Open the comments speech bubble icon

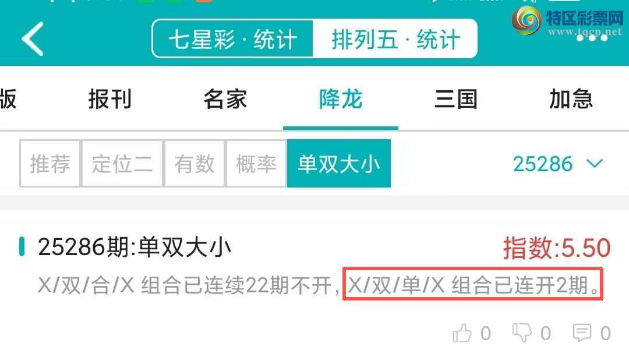(582, 333)
